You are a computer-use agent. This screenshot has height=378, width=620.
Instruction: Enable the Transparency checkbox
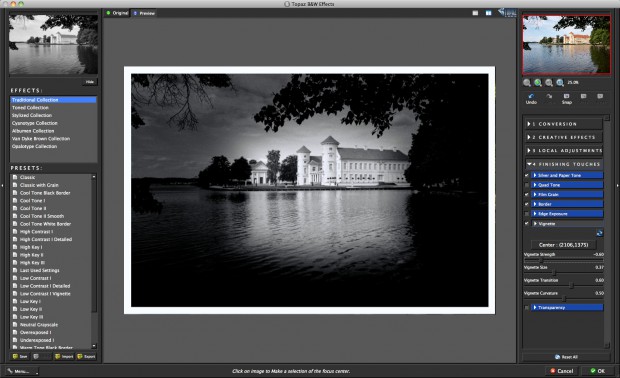[527, 307]
